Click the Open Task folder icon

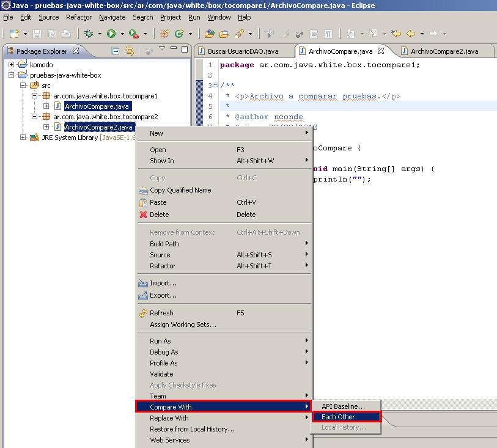224,34
